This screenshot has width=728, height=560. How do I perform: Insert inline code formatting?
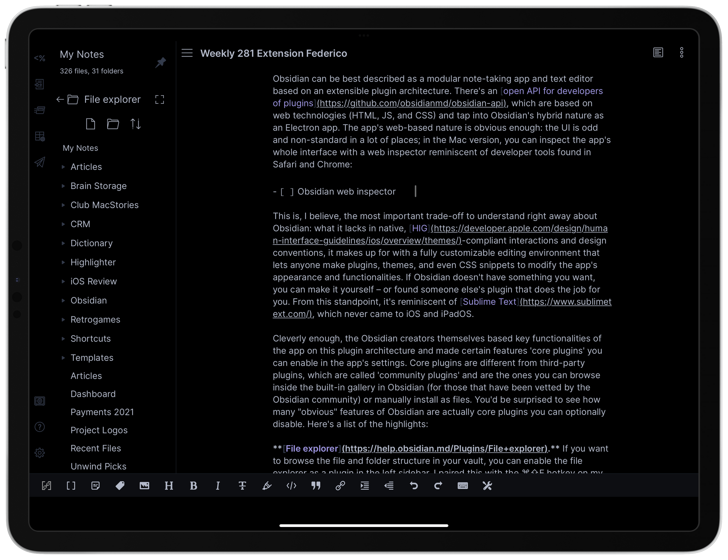tap(291, 486)
